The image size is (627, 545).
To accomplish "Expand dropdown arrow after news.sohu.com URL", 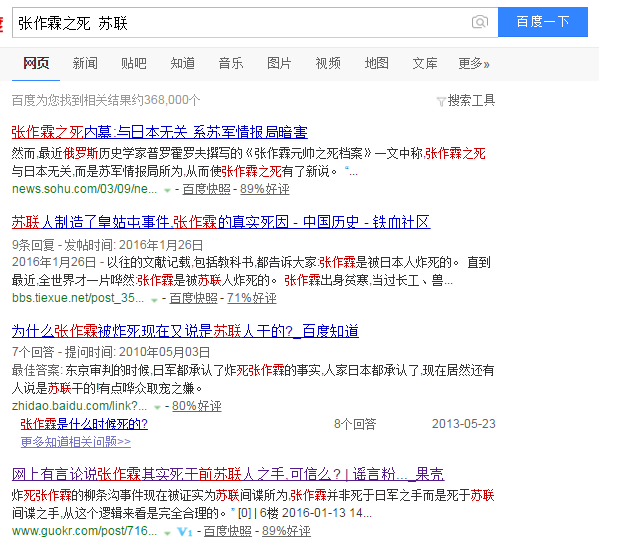I will pyautogui.click(x=167, y=190).
